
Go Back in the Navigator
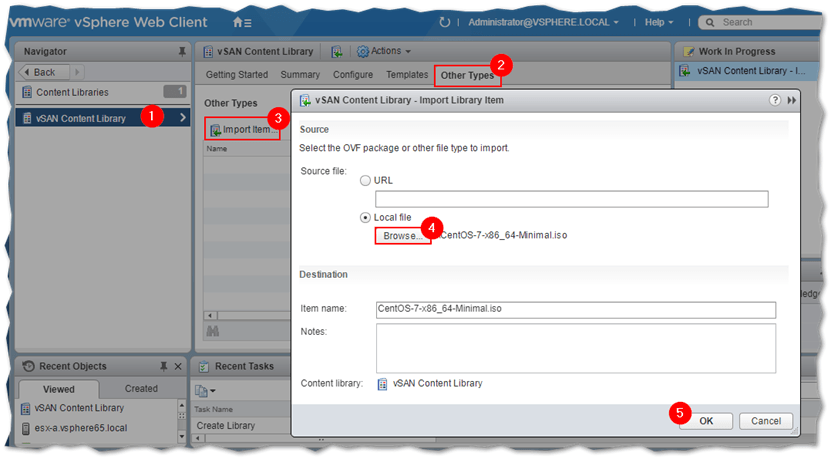[x=44, y=72]
